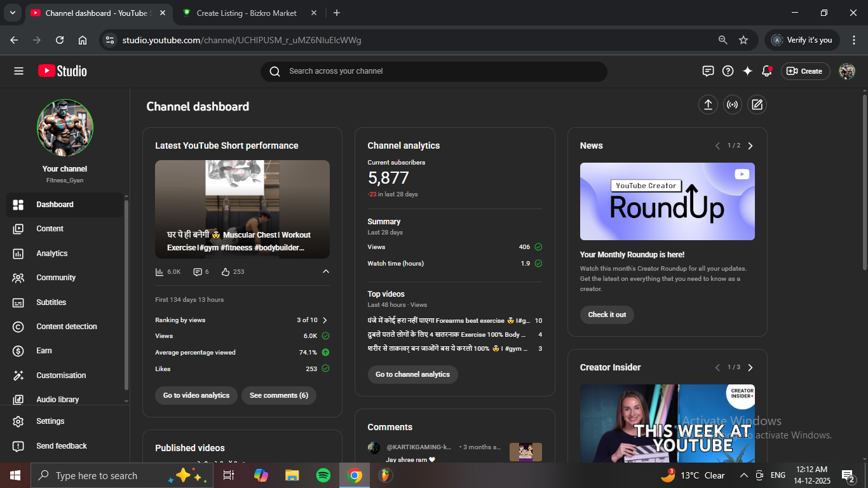868x488 pixels.
Task: Go to next News card
Action: pyautogui.click(x=750, y=146)
